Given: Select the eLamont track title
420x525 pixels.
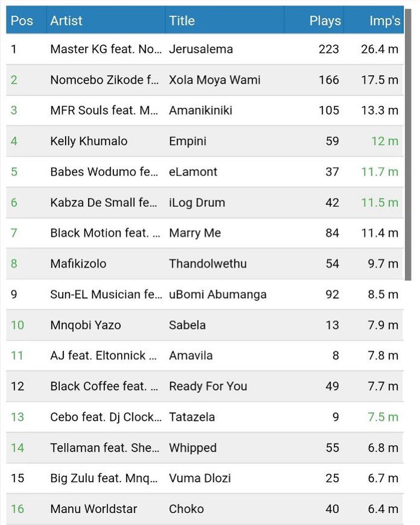Looking at the screenshot, I should 193,172.
